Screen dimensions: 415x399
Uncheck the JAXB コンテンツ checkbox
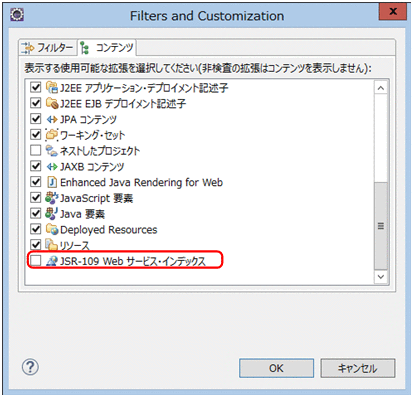(35, 166)
